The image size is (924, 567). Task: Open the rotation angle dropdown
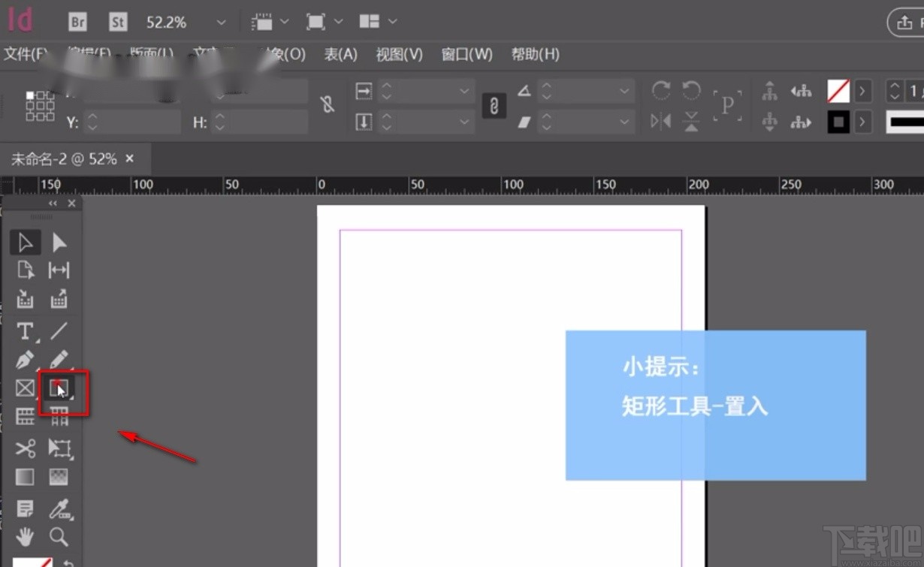[x=624, y=91]
